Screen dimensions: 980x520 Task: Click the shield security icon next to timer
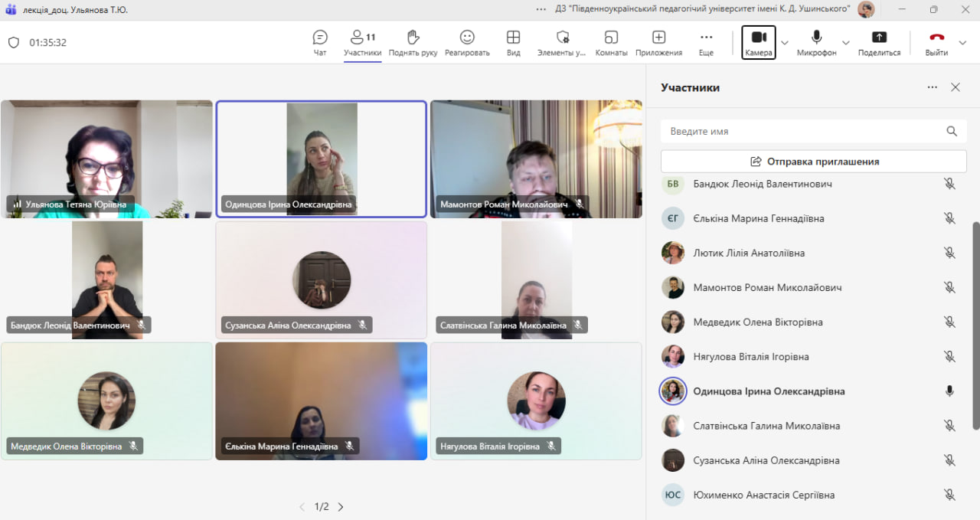click(x=14, y=43)
